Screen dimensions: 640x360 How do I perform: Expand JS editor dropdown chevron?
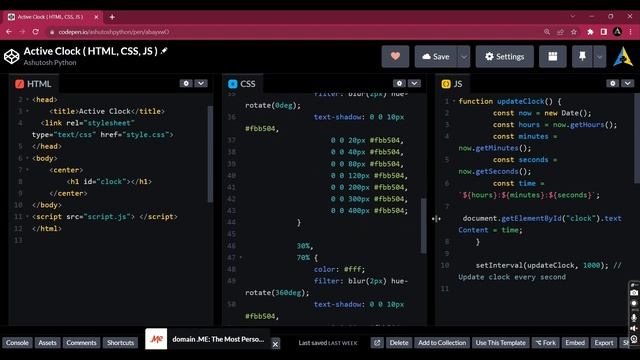click(627, 83)
